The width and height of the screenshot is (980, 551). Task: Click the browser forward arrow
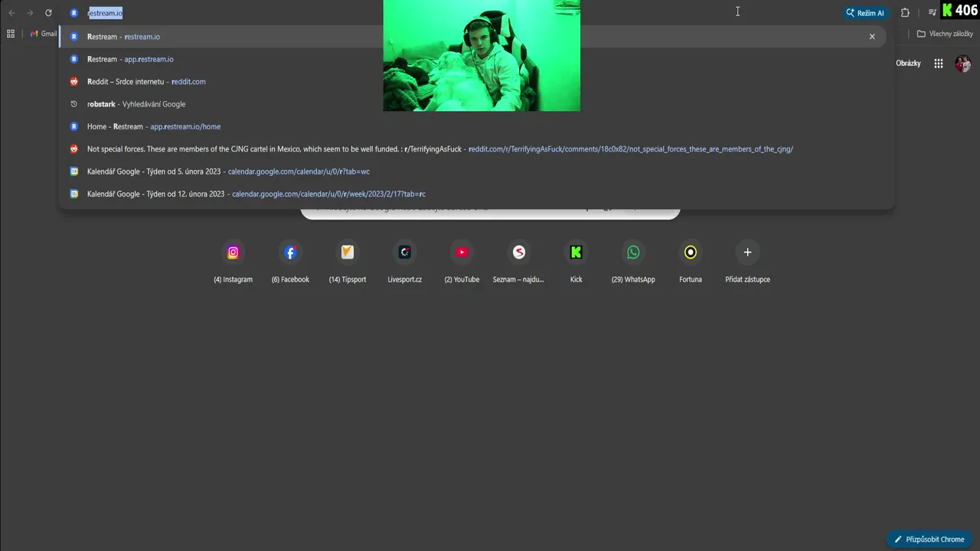click(x=30, y=13)
